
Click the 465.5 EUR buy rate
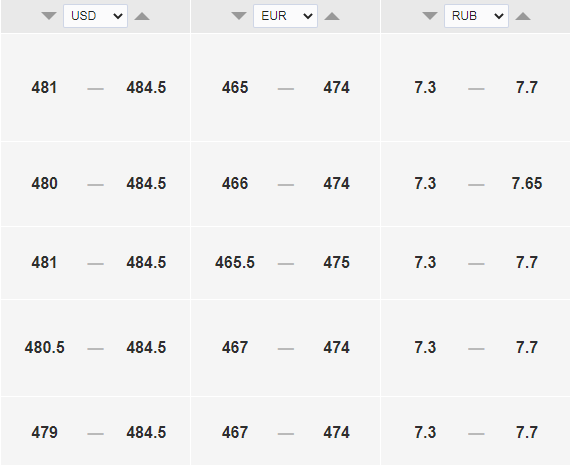pos(235,262)
